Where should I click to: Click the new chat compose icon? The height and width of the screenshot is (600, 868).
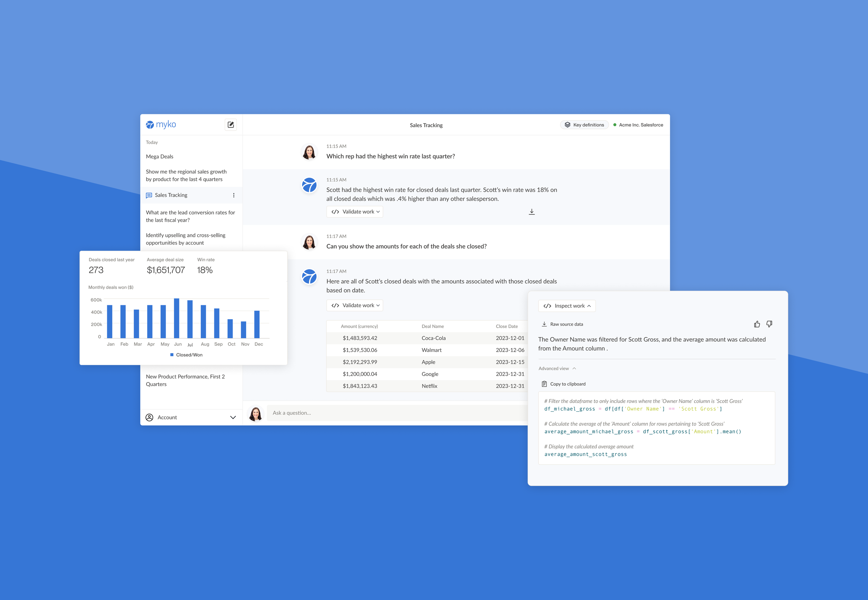[231, 125]
